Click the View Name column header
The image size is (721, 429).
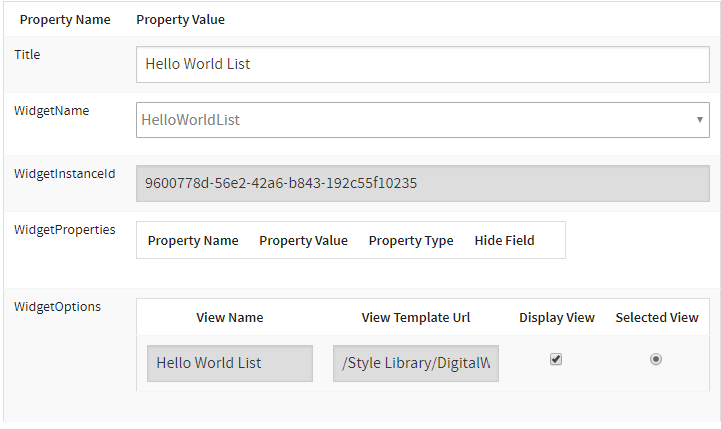pyautogui.click(x=230, y=317)
